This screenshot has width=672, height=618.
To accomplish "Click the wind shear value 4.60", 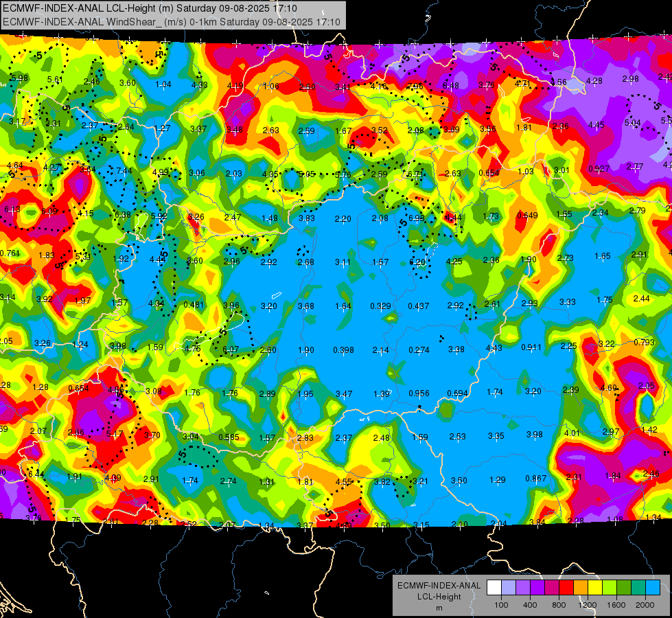I will coord(609,388).
